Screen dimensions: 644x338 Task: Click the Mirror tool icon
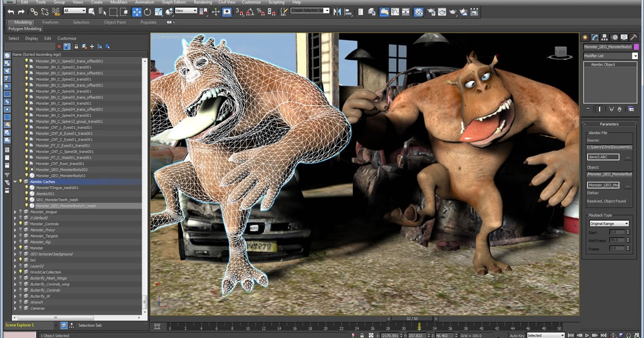click(337, 12)
